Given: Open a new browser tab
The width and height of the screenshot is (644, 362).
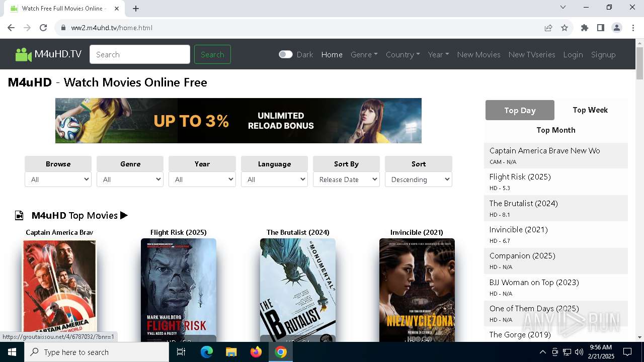Looking at the screenshot, I should pyautogui.click(x=136, y=9).
